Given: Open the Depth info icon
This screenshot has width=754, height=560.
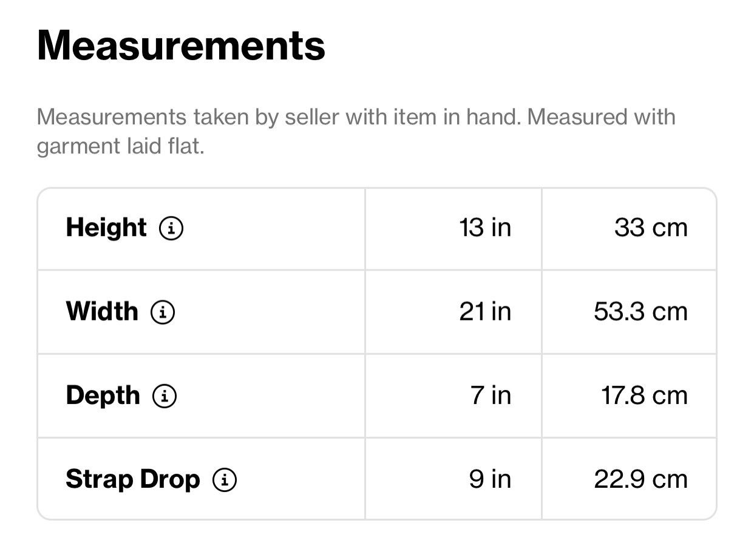Looking at the screenshot, I should (x=165, y=396).
